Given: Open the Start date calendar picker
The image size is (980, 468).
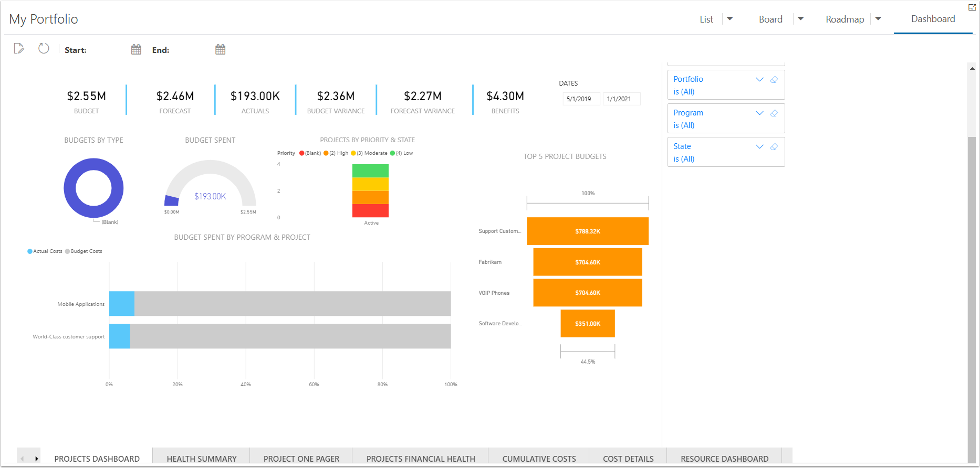Looking at the screenshot, I should click(x=136, y=49).
